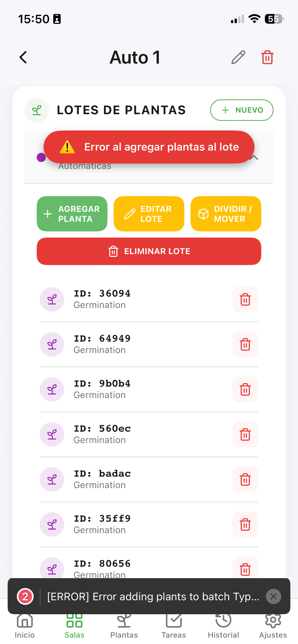Tap the back arrow icon
The image size is (298, 644).
point(23,57)
